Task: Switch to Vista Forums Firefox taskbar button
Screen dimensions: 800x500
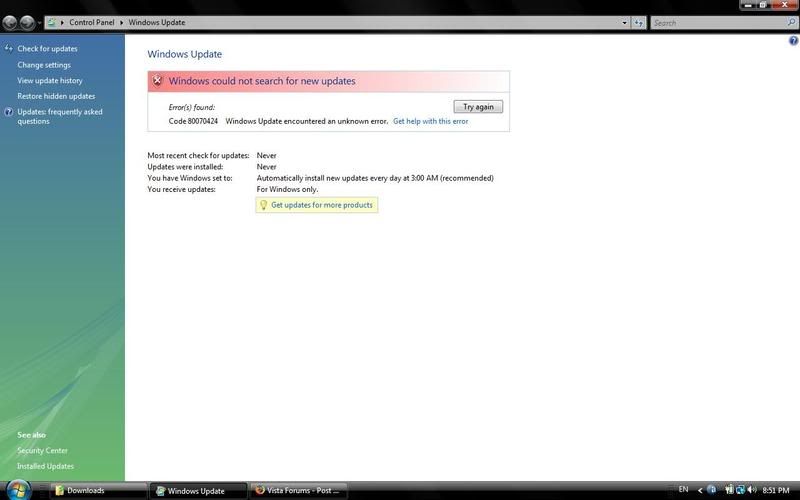Action: (x=298, y=491)
